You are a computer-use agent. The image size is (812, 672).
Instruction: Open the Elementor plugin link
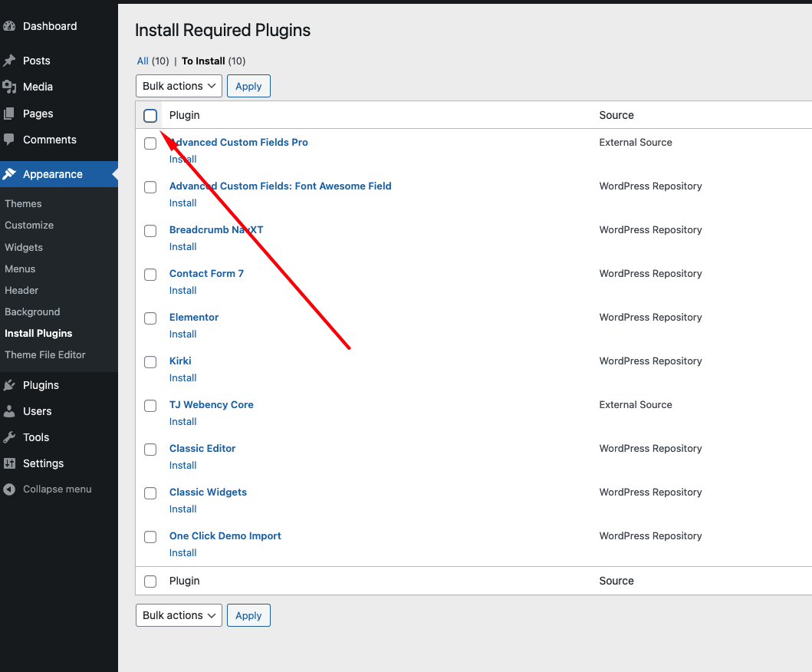pos(194,317)
